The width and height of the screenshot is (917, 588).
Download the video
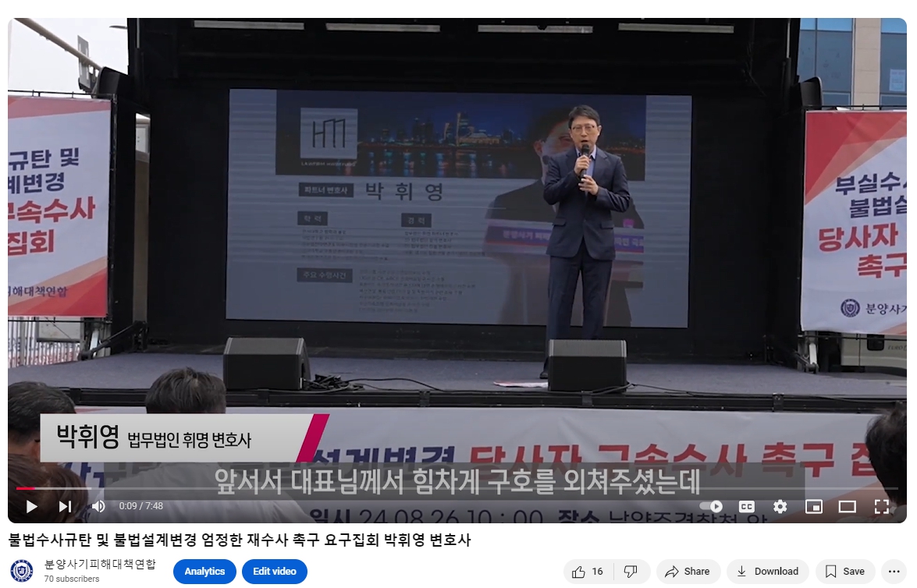pos(768,572)
